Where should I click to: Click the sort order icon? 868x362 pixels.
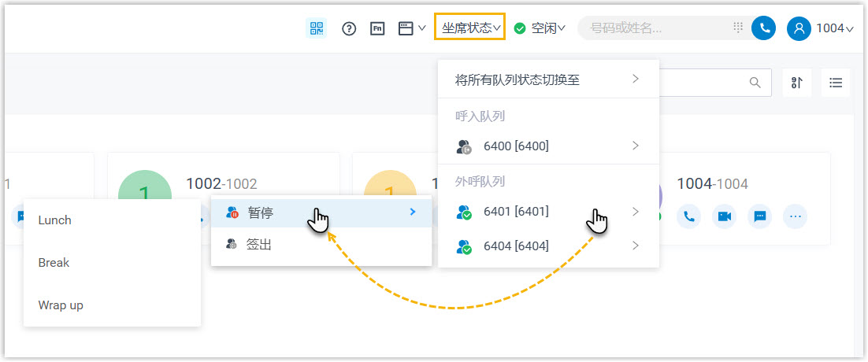(x=796, y=83)
